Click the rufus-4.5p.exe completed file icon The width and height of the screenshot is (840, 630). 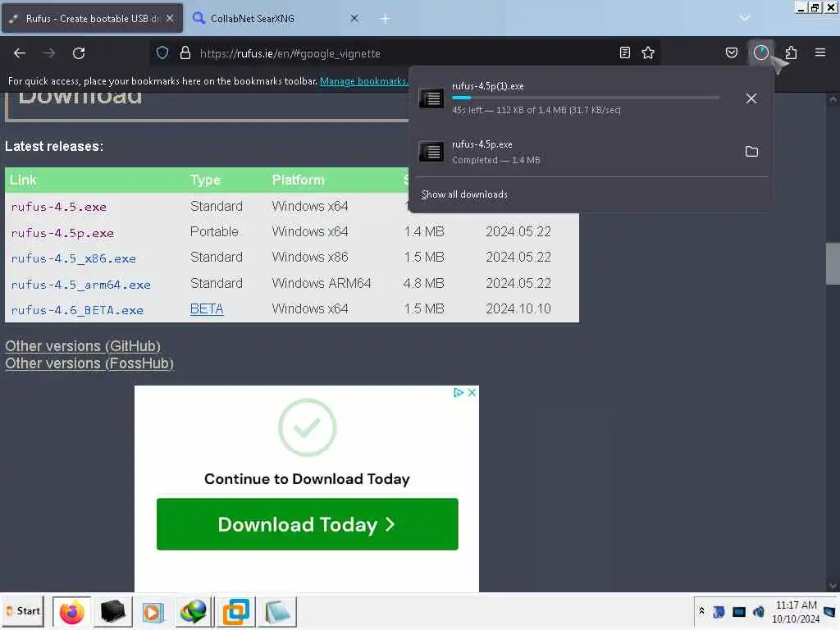click(x=431, y=152)
